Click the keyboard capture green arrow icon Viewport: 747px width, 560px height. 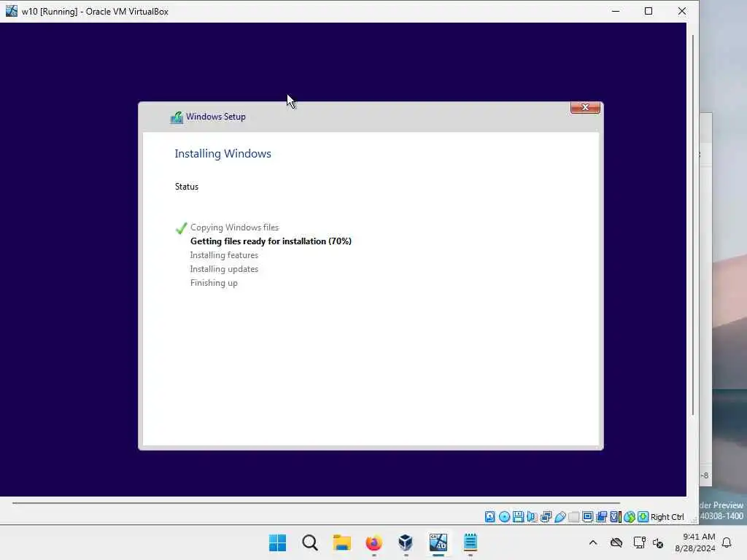coord(643,517)
